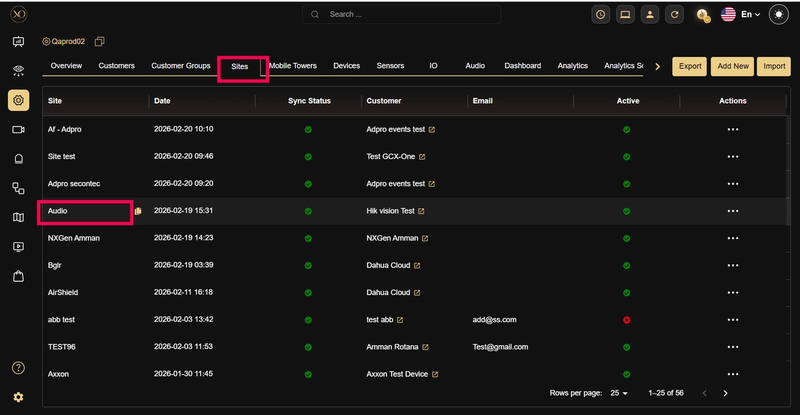Toggle the light/dark theme sun icon
The image size is (800, 415).
click(x=779, y=15)
